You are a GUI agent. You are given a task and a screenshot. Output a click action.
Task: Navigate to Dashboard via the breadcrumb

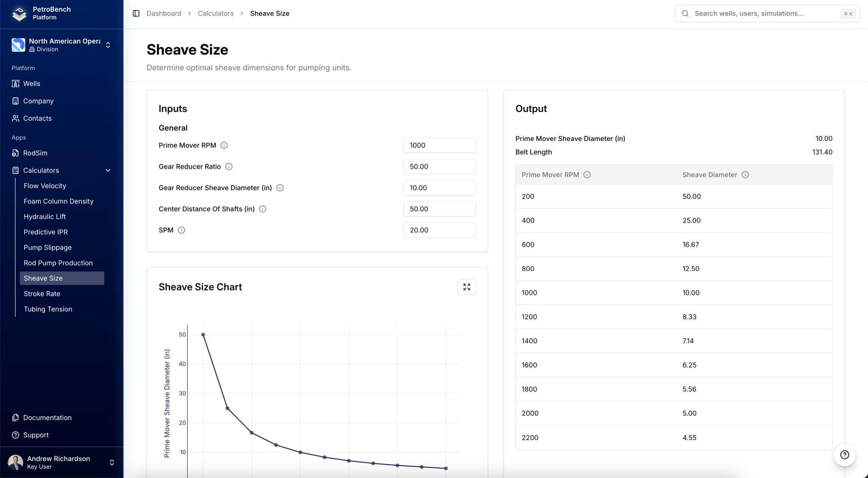point(164,13)
